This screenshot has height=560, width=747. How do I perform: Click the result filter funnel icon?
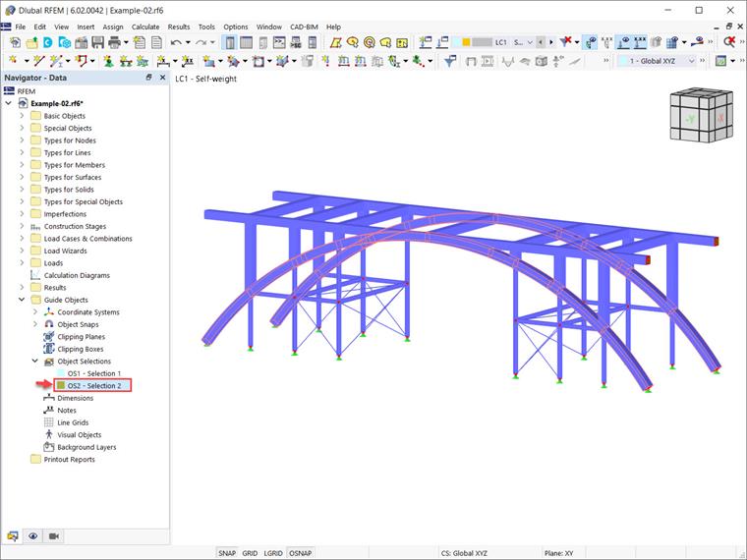(x=449, y=61)
